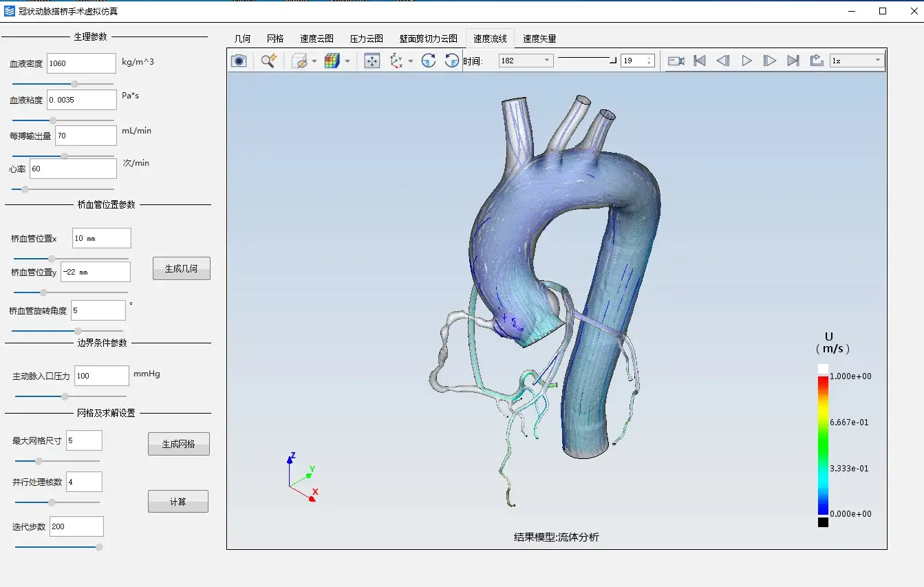Open the visibility cube display tool

click(299, 61)
